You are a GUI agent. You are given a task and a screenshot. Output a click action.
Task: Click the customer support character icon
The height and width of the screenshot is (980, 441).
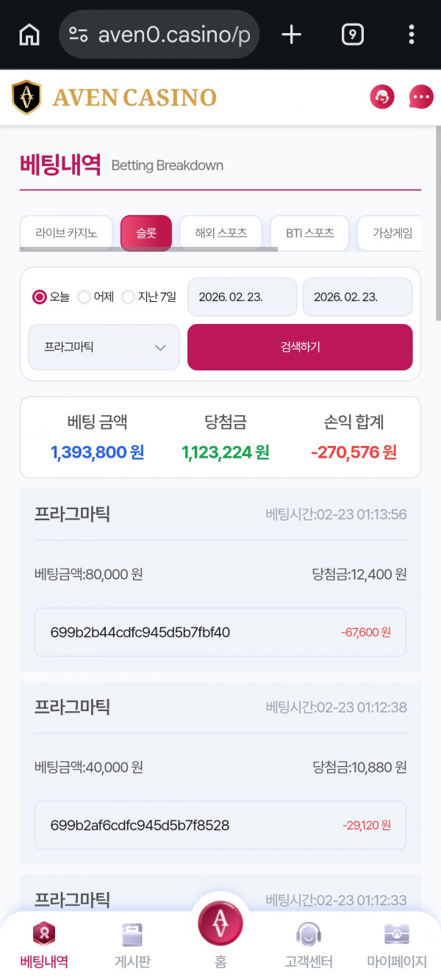pos(381,97)
